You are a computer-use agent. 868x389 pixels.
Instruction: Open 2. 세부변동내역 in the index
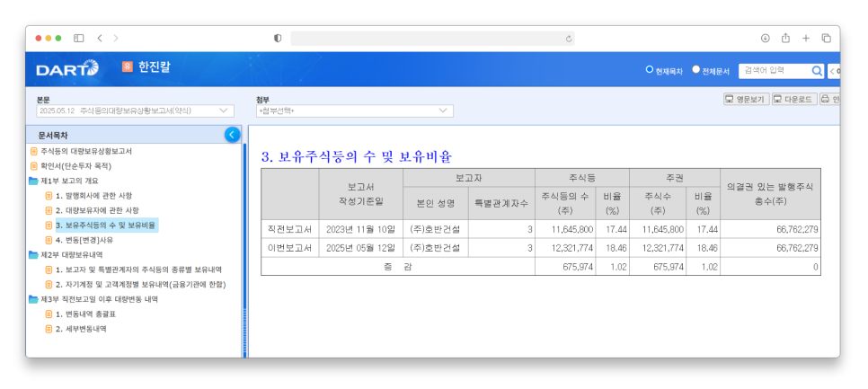[81, 329]
